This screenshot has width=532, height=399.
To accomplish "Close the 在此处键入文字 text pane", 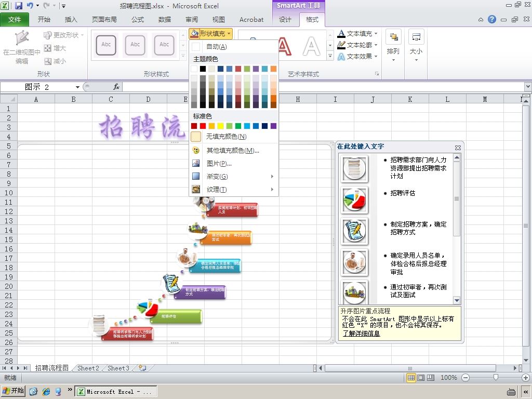I will pyautogui.click(x=458, y=148).
